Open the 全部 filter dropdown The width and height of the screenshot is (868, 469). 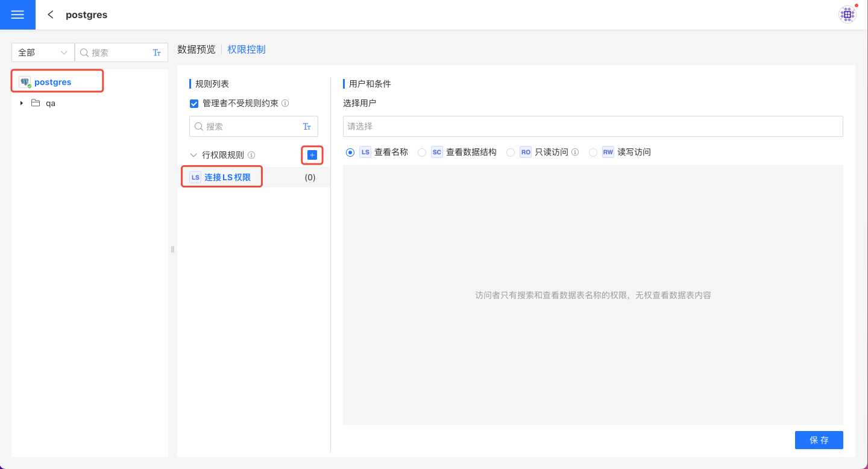click(43, 53)
